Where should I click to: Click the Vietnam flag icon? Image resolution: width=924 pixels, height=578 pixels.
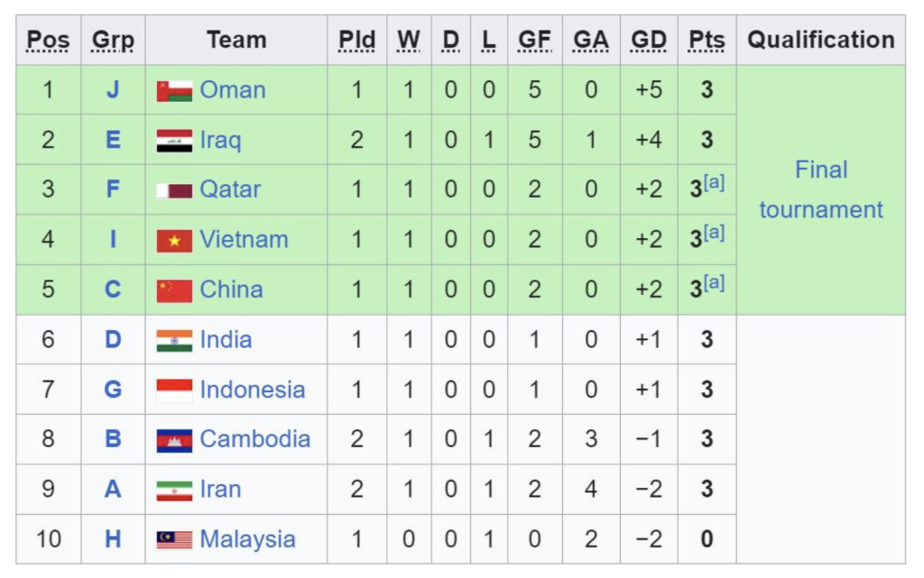point(174,241)
